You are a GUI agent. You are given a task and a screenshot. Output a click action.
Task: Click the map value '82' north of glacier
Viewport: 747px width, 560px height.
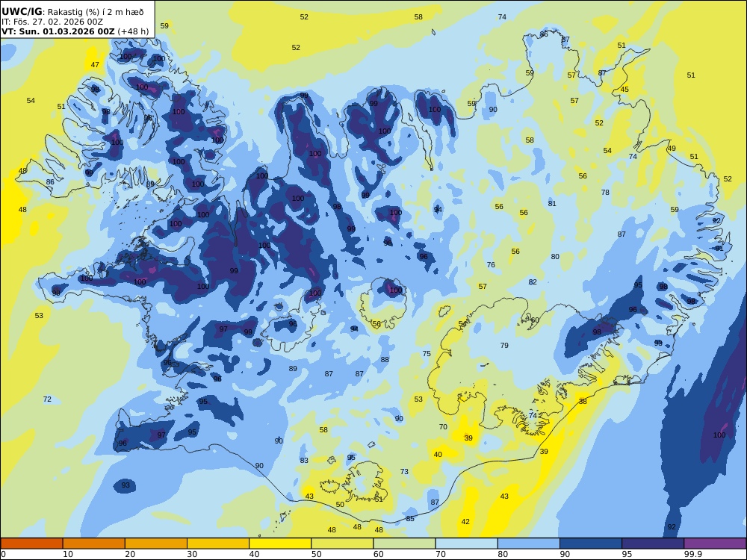point(533,282)
